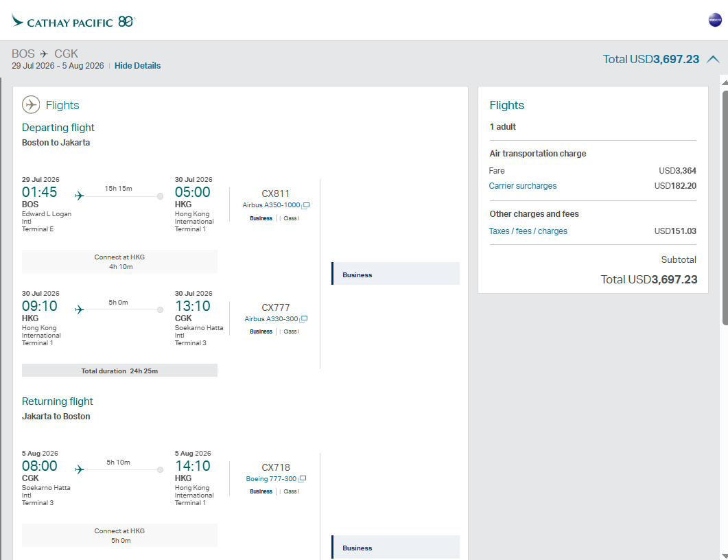Click flight number CX811
Viewport: 728px width, 560px height.
[275, 194]
